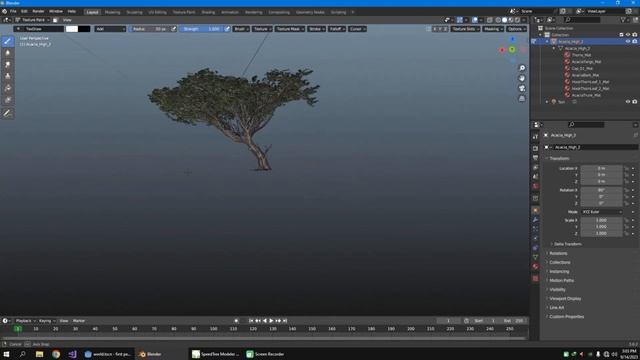Hide the Sun object via eye icon
This screenshot has height=360, width=640.
click(x=628, y=102)
